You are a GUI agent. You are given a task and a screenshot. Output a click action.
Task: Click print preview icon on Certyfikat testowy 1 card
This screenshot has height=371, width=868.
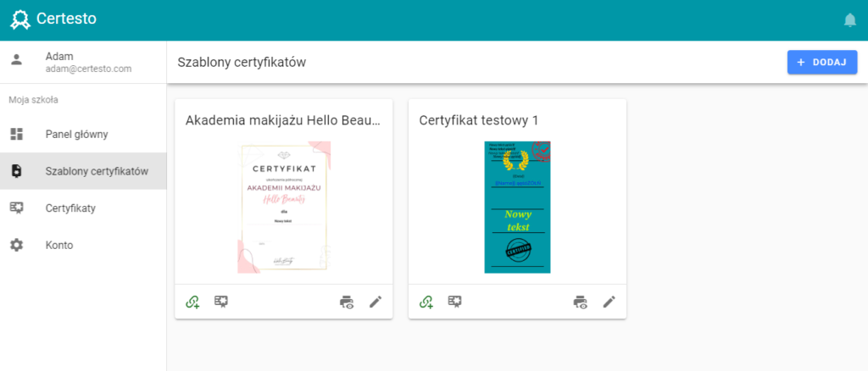pyautogui.click(x=580, y=302)
